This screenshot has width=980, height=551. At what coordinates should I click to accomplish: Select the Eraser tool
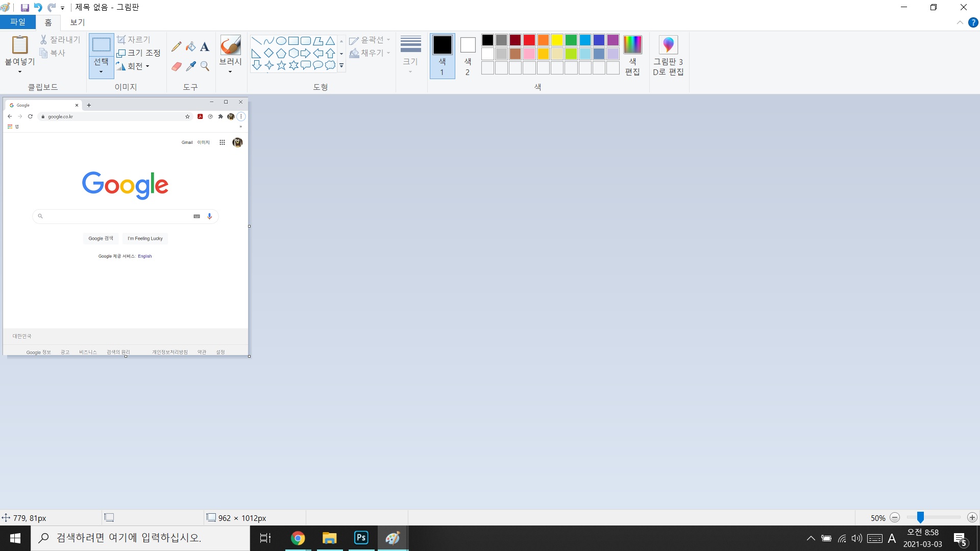(176, 66)
